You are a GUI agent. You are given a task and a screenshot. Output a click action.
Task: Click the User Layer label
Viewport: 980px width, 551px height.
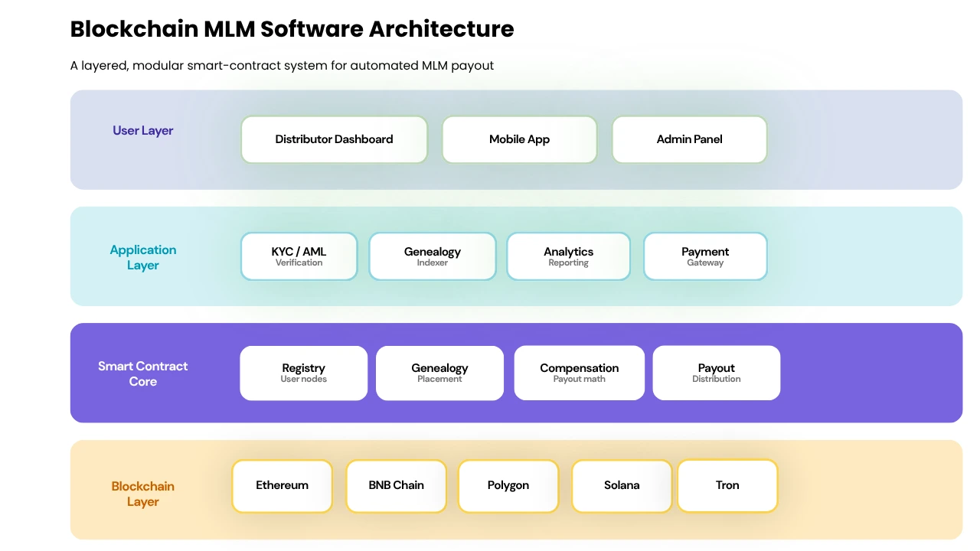coord(143,131)
